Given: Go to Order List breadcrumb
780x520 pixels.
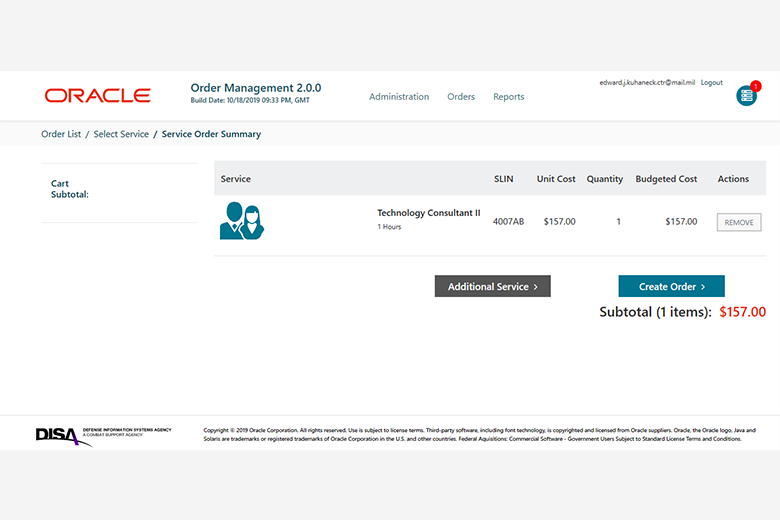Looking at the screenshot, I should pos(61,134).
